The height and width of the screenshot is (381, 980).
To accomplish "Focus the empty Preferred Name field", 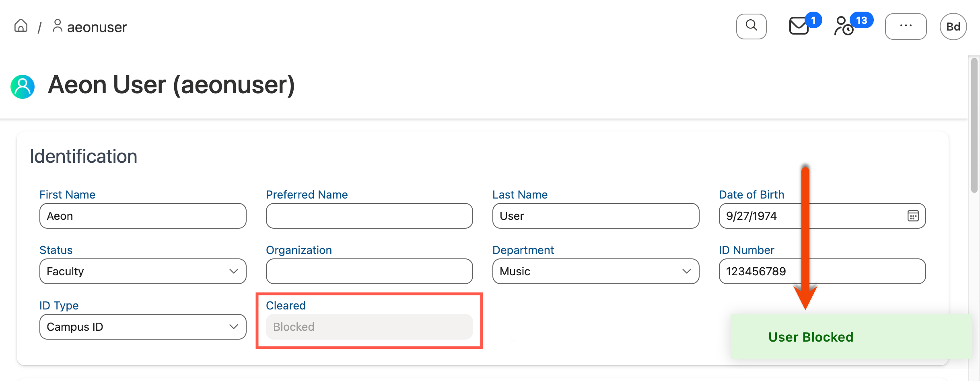I will 369,216.
